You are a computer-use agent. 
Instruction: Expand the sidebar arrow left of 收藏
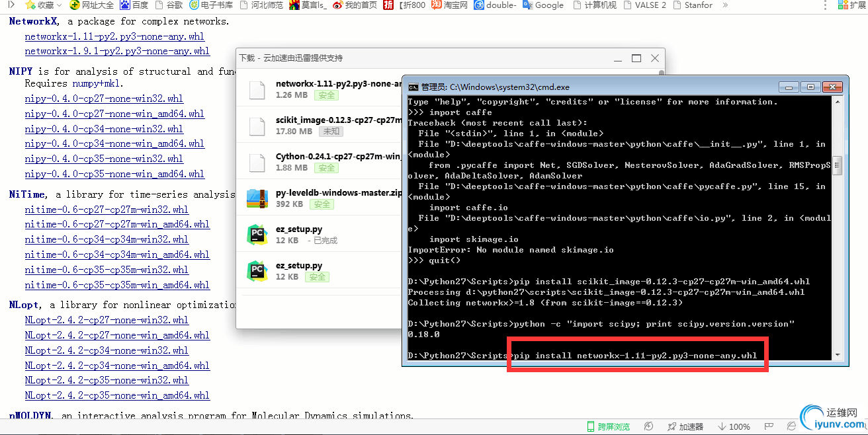pos(11,5)
